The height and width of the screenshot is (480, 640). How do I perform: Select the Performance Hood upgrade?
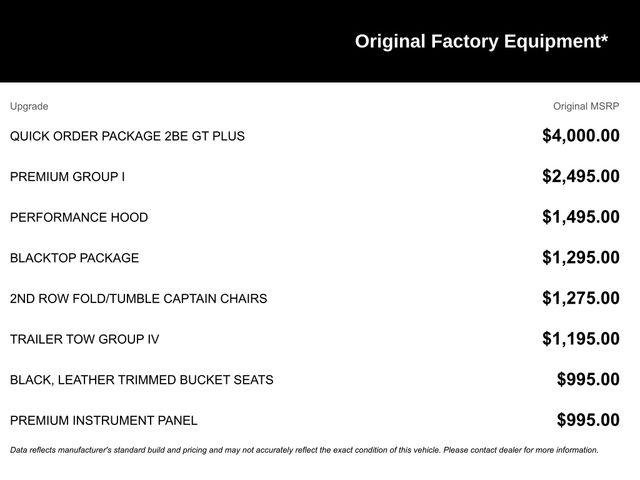79,217
